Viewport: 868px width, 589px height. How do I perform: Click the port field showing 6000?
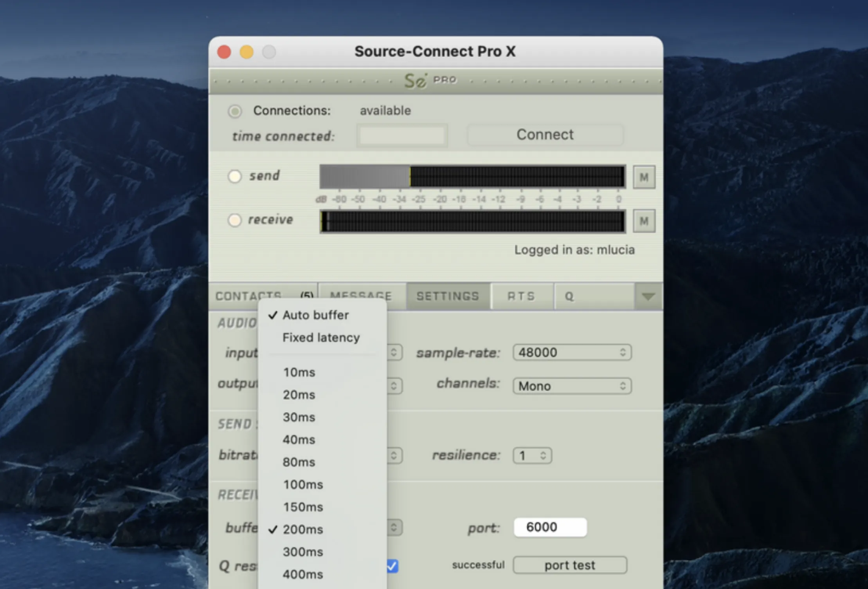pyautogui.click(x=550, y=527)
